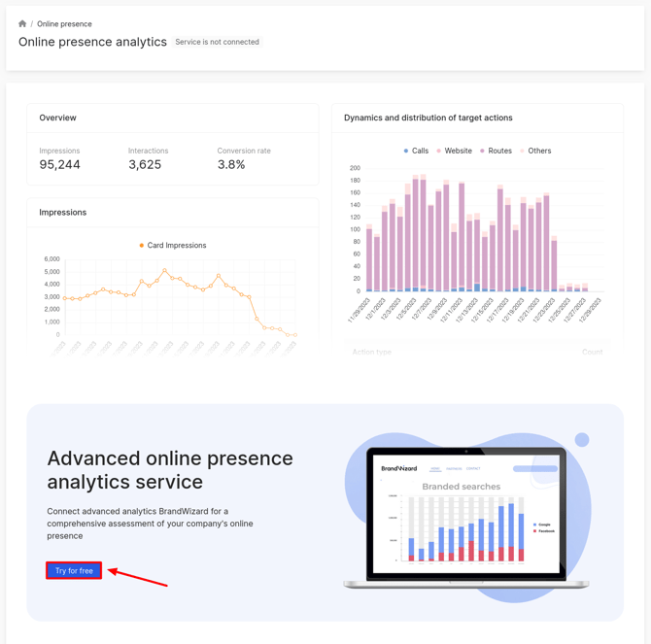Toggle Card Impressions legend item
This screenshot has height=644, width=651.
pos(172,245)
